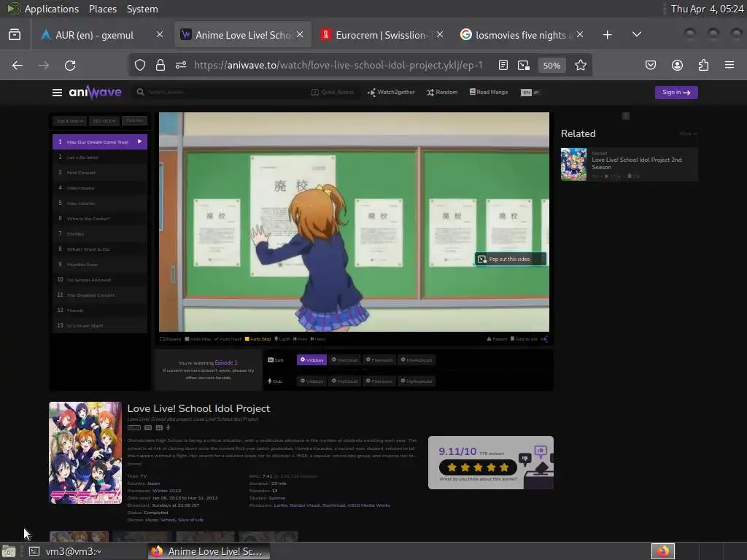Click the aniwave logo
This screenshot has height=560, width=747.
point(96,92)
